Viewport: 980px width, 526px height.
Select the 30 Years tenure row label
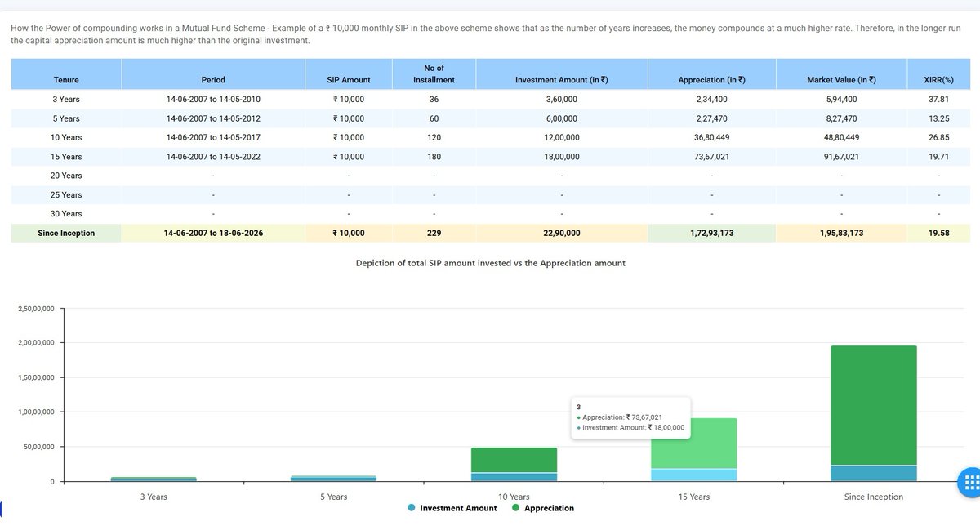click(66, 213)
